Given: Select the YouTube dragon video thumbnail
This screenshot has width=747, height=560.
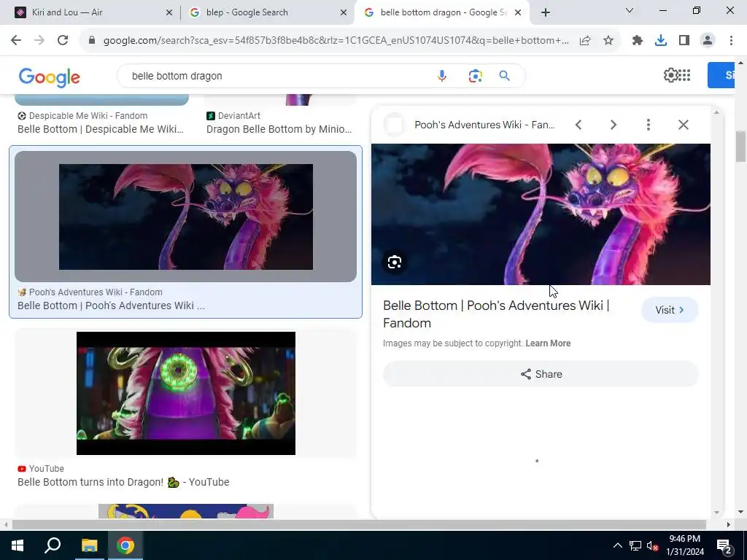Looking at the screenshot, I should coord(186,393).
